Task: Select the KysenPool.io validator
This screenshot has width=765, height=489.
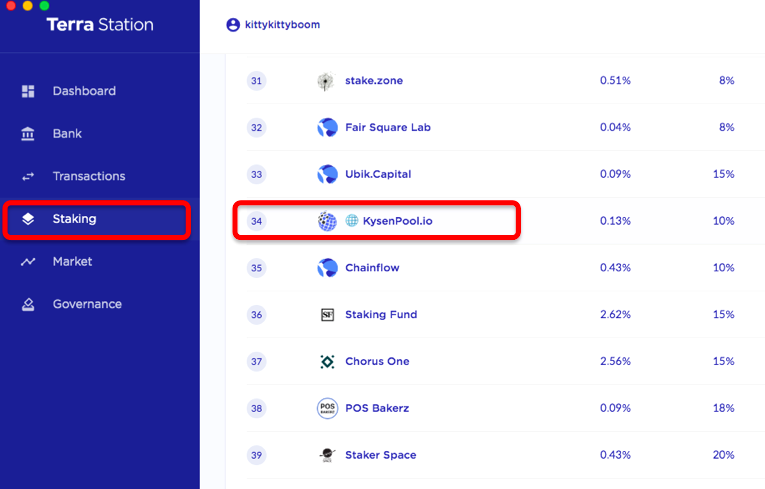Action: coord(398,221)
